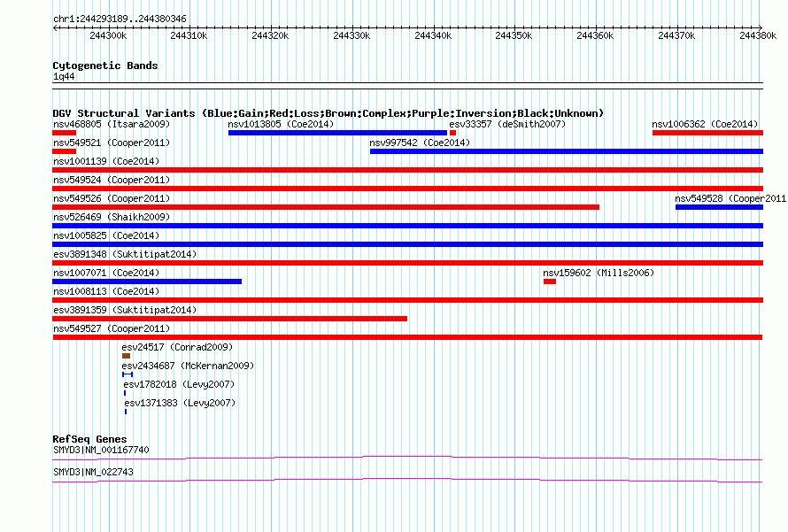Click the 244320k ruler tick label
788x532 pixels.
pos(270,35)
